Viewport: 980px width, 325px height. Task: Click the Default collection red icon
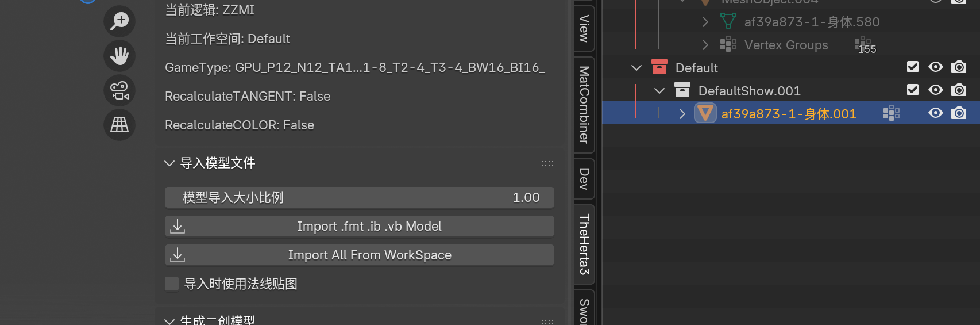(659, 67)
